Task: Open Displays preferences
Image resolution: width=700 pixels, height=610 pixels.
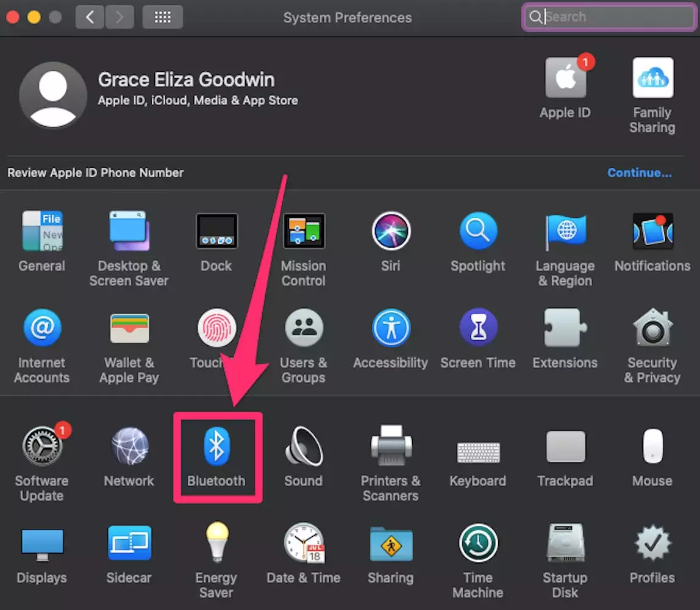Action: click(x=41, y=544)
